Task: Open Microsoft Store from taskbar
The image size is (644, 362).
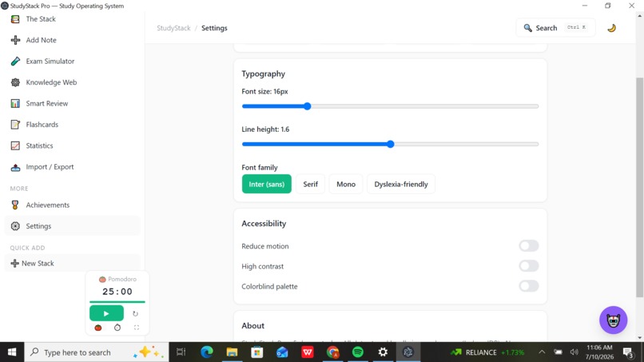Action: pyautogui.click(x=257, y=352)
